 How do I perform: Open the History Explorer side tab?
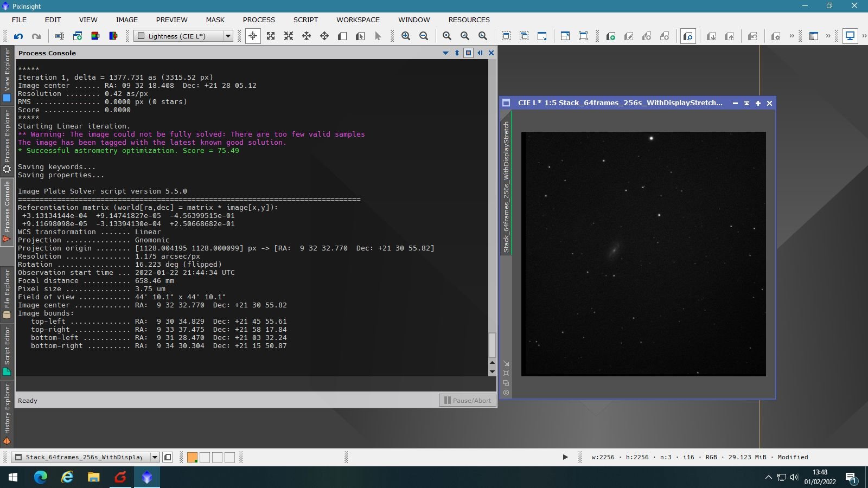7,414
